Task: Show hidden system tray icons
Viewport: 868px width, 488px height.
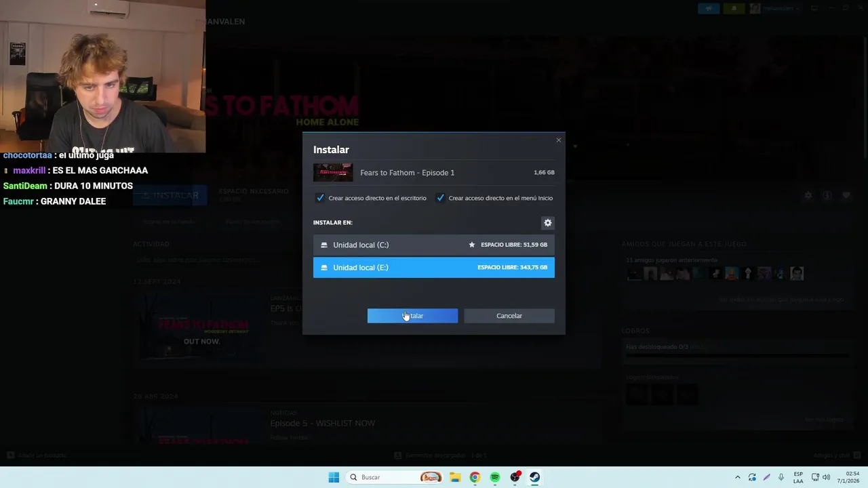Action: pyautogui.click(x=738, y=477)
